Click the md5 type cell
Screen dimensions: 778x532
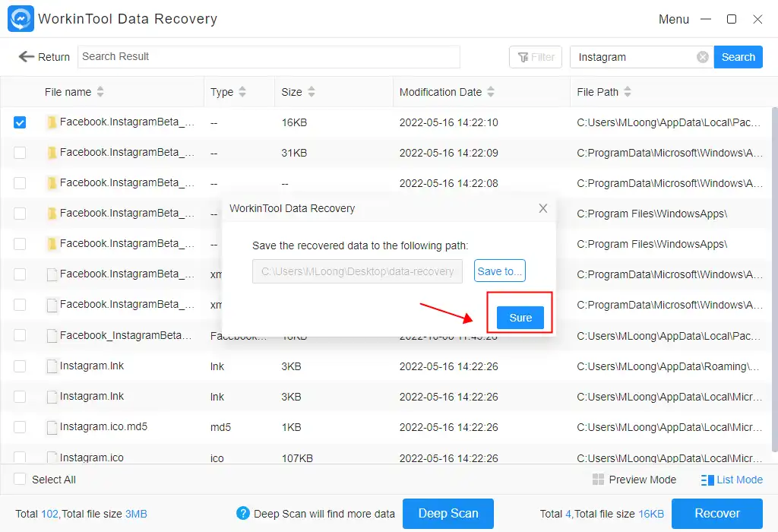pos(220,427)
